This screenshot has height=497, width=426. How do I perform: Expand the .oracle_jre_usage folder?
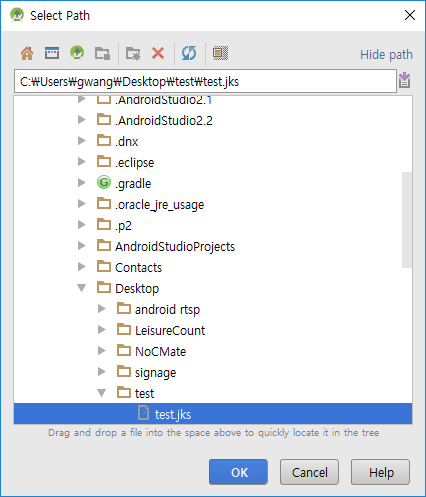[81, 204]
